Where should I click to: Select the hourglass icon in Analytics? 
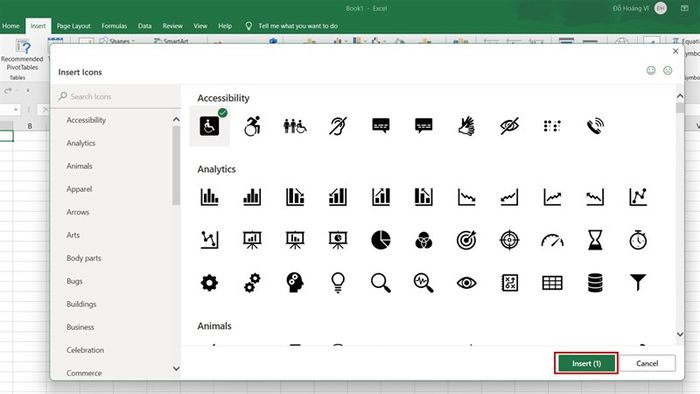(595, 240)
